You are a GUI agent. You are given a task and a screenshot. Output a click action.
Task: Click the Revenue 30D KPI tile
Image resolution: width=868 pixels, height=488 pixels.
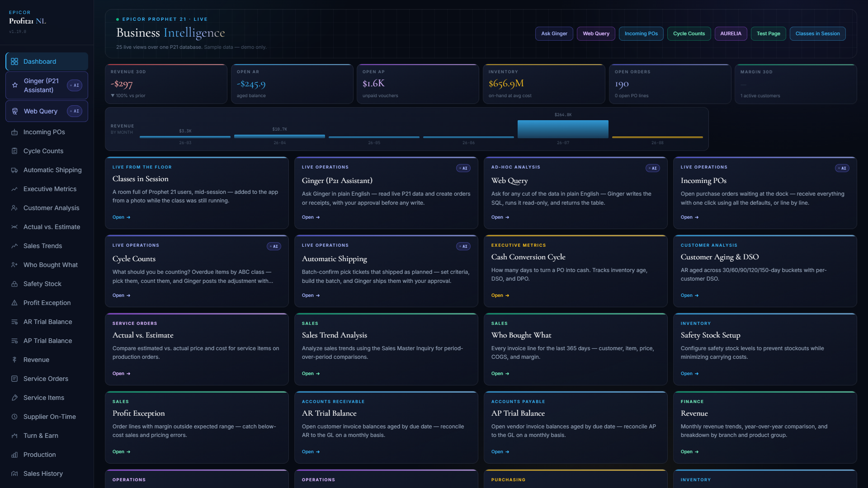point(166,84)
